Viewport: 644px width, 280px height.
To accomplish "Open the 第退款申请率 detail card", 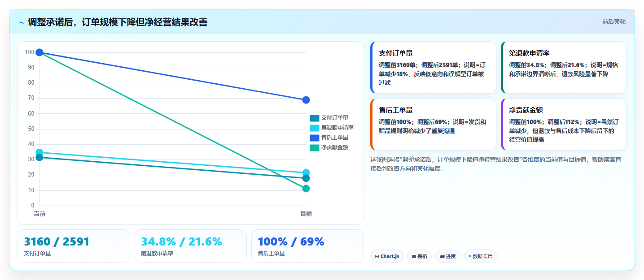I will [563, 67].
